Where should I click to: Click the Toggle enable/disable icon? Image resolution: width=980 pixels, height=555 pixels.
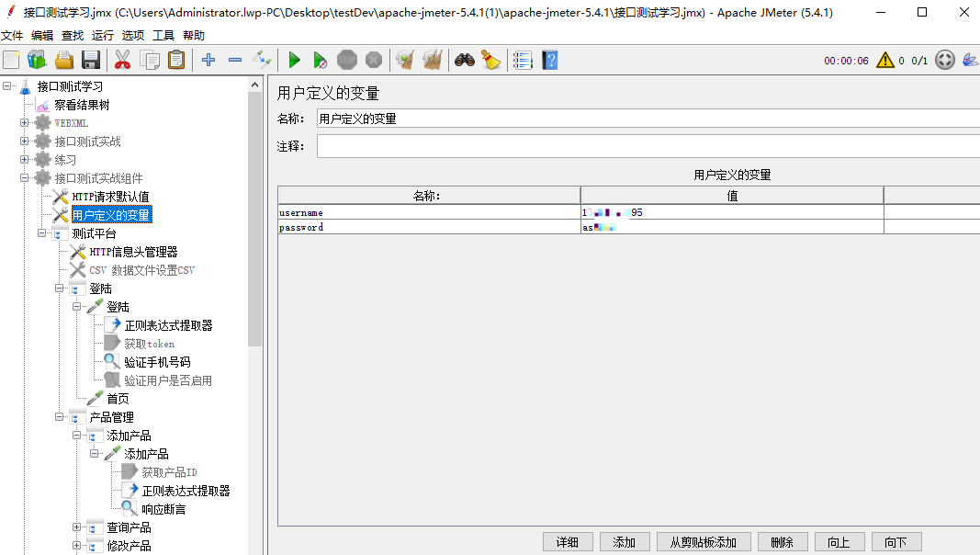pos(262,60)
